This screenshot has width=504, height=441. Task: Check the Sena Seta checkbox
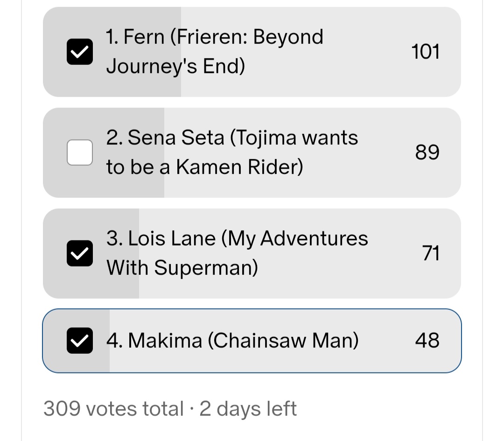coord(79,153)
